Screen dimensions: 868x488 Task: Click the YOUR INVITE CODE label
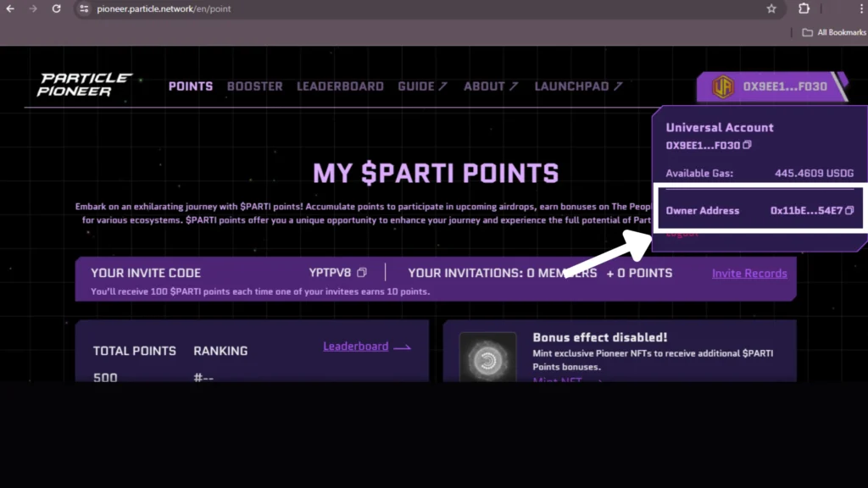pos(146,274)
